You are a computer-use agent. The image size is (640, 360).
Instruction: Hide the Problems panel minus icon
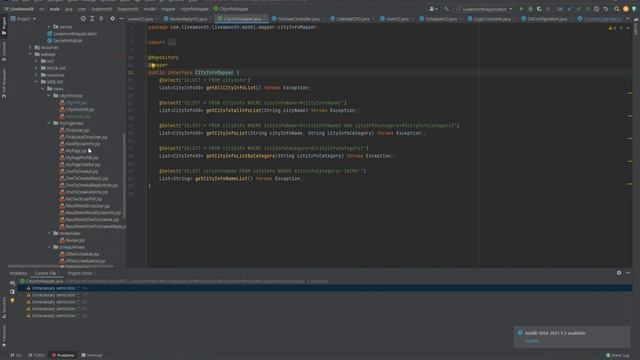628,273
